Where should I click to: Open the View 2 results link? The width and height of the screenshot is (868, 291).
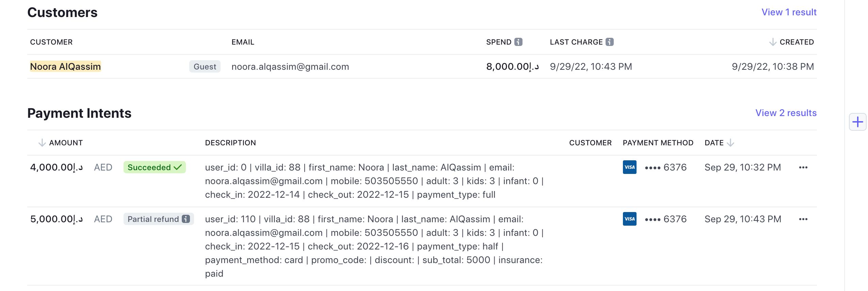(x=786, y=113)
